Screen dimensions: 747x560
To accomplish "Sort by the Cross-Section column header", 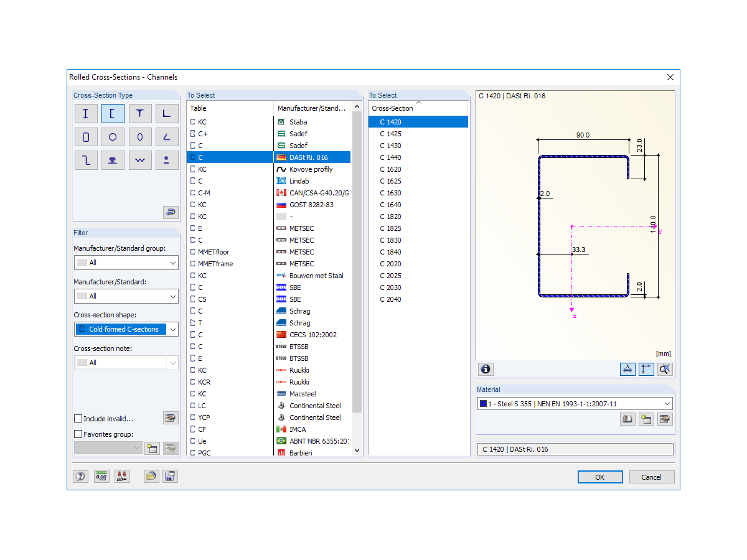I will tap(418, 108).
